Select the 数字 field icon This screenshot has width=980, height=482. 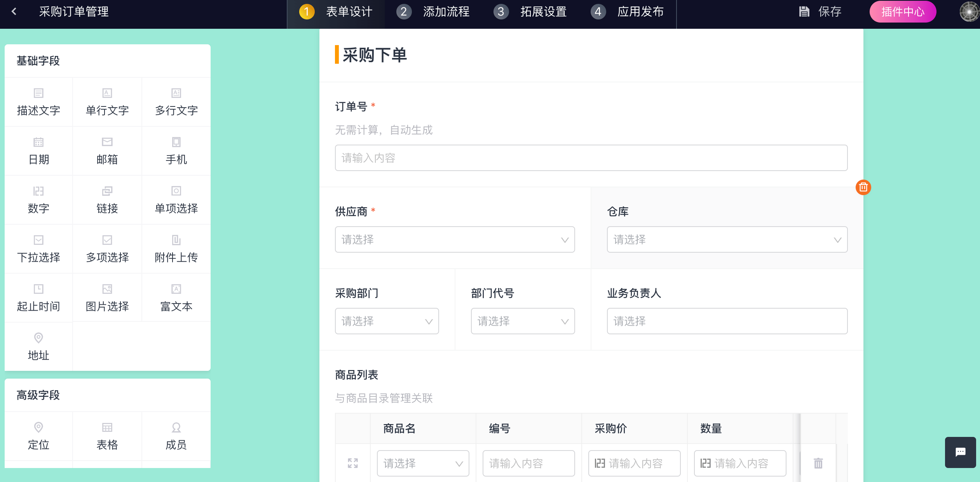point(38,191)
